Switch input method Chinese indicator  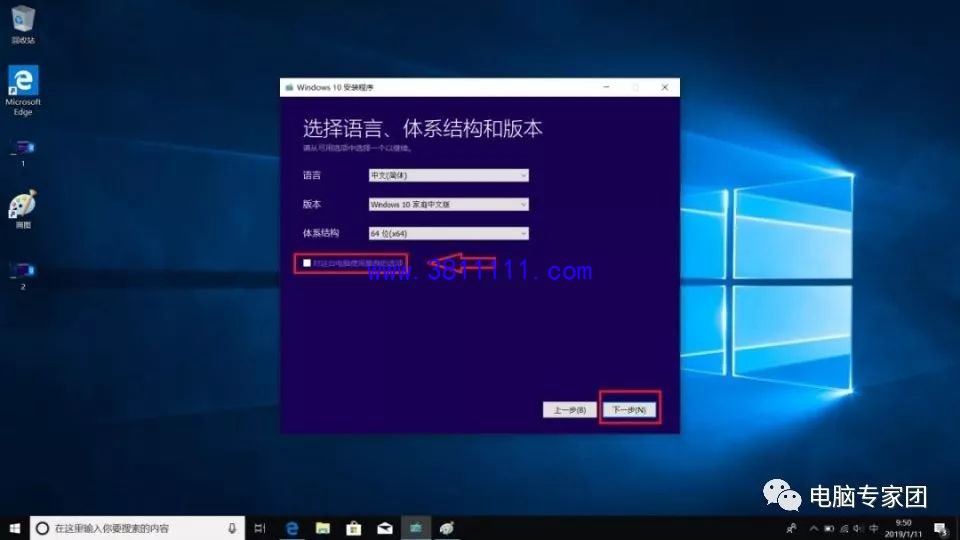click(x=874, y=528)
